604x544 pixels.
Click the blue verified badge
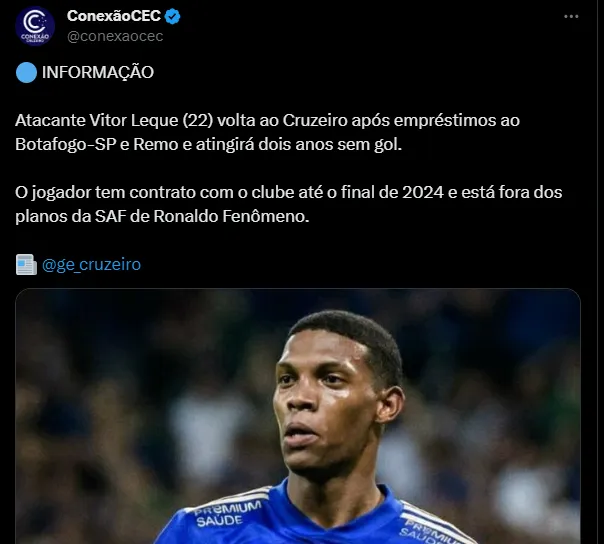tap(172, 17)
